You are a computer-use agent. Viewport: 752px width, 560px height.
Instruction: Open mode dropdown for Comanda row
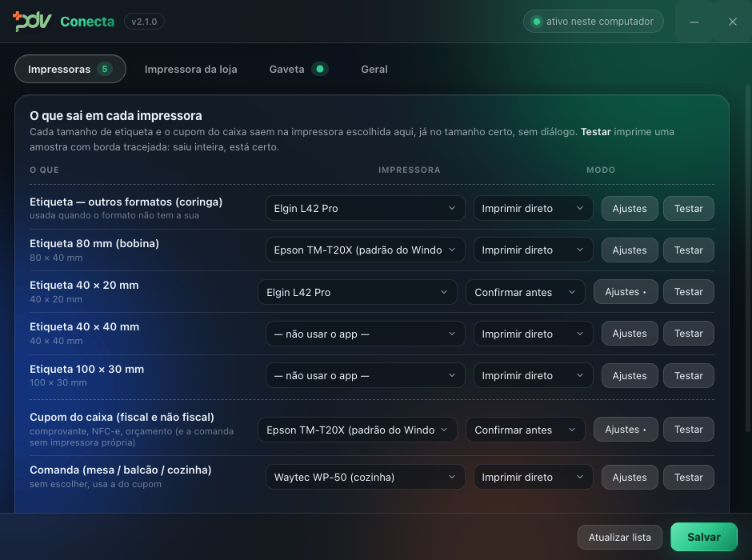[x=534, y=477]
